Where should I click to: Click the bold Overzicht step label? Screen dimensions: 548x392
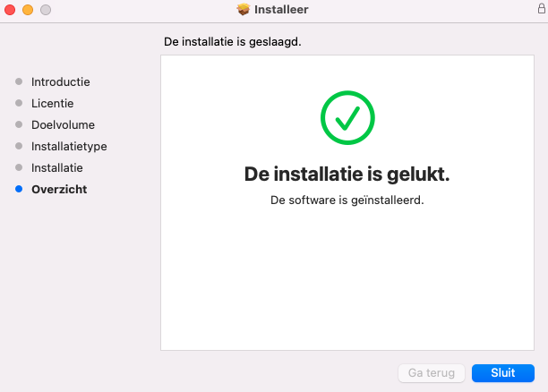[x=59, y=189]
